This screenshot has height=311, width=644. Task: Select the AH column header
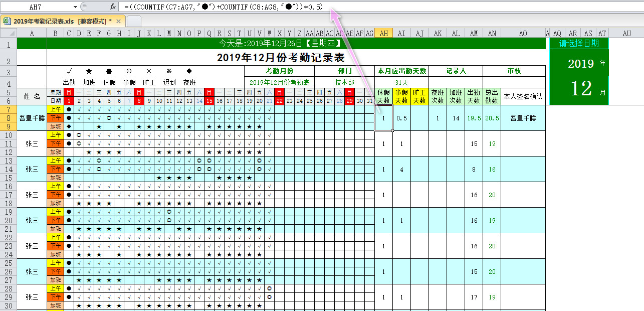point(384,33)
